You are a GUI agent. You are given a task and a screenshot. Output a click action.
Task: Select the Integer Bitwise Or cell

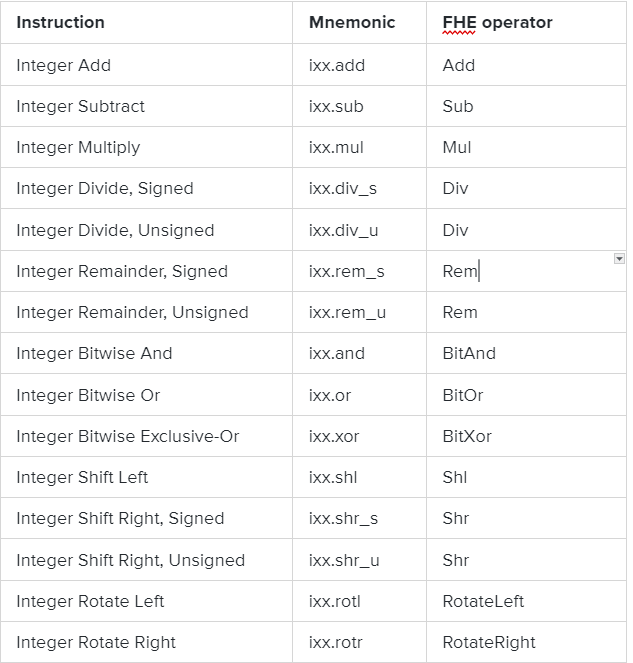pyautogui.click(x=88, y=395)
